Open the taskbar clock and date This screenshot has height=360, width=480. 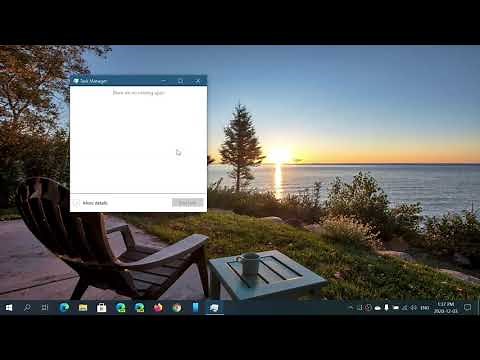tap(446, 308)
